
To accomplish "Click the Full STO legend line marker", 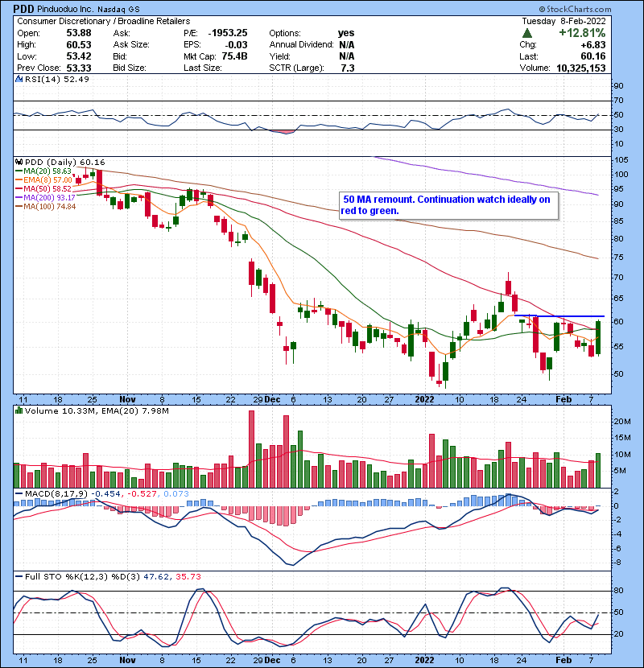I will (x=19, y=577).
